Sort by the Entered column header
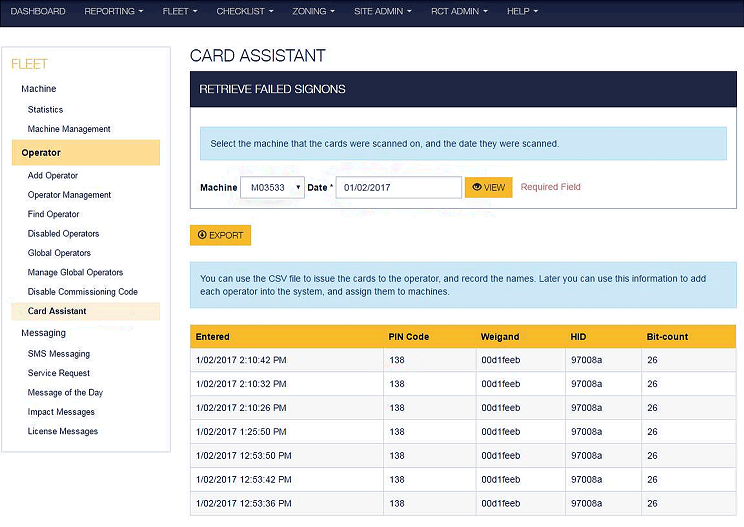Image resolution: width=744 pixels, height=527 pixels. point(213,337)
